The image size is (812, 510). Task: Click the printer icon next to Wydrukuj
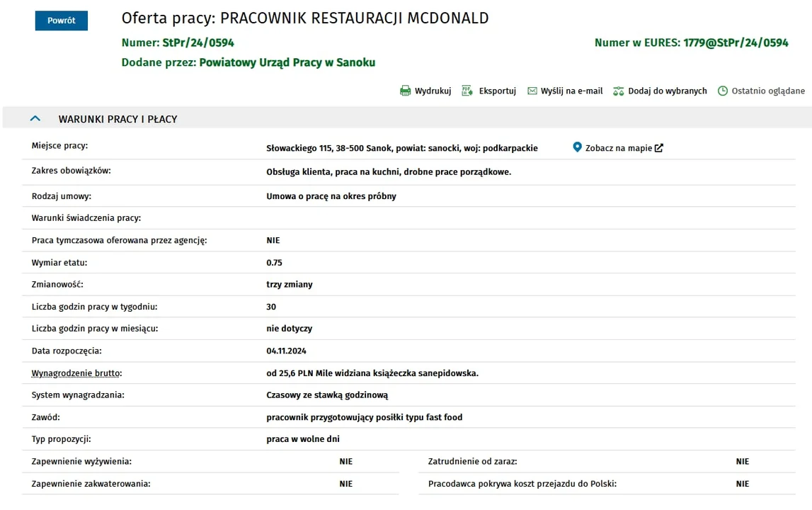[x=405, y=91]
